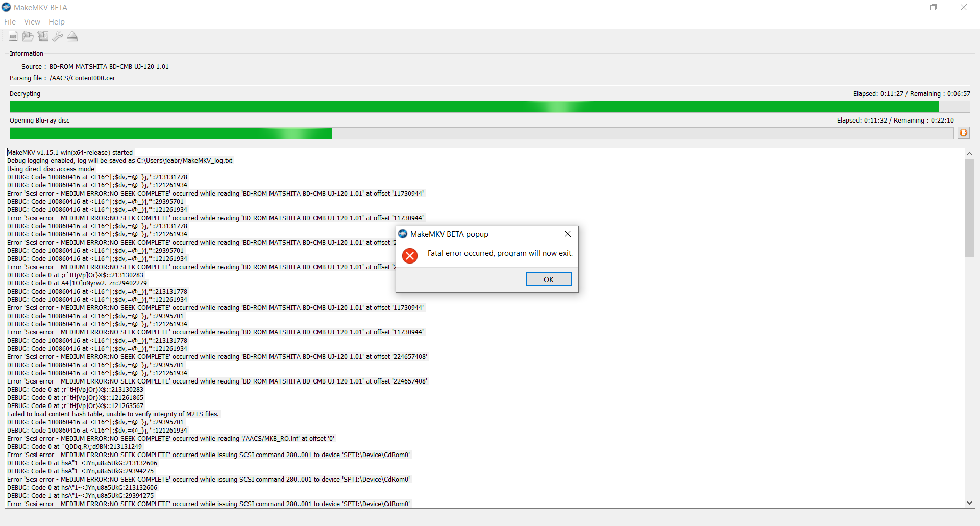This screenshot has width=980, height=526.
Task: Minimize the MakeMKV BETA window
Action: 904,7
